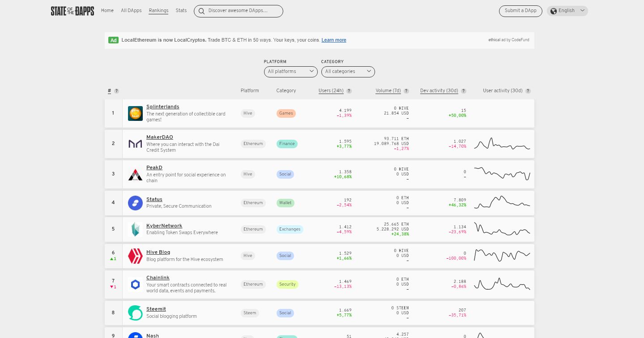The image size is (644, 338).
Task: Click the MakerDAO user activity sparkline chart
Action: [x=502, y=144]
